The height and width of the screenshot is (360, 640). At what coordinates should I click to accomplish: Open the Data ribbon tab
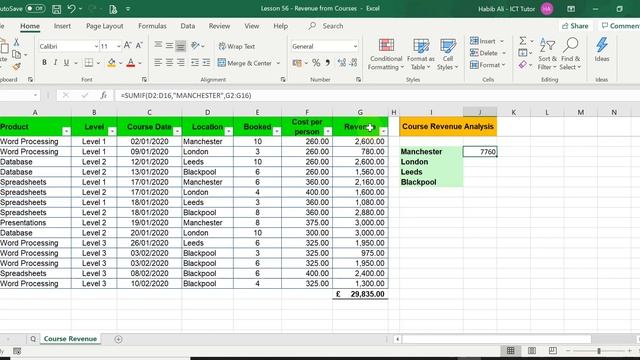tap(187, 26)
